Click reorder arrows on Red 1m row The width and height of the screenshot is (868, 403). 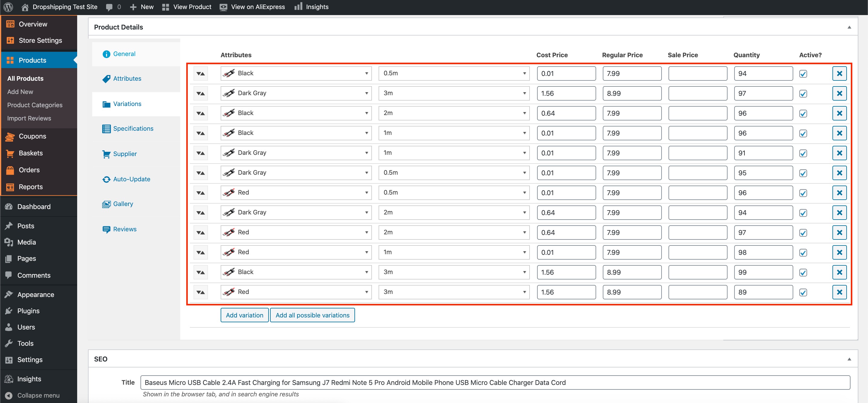200,252
